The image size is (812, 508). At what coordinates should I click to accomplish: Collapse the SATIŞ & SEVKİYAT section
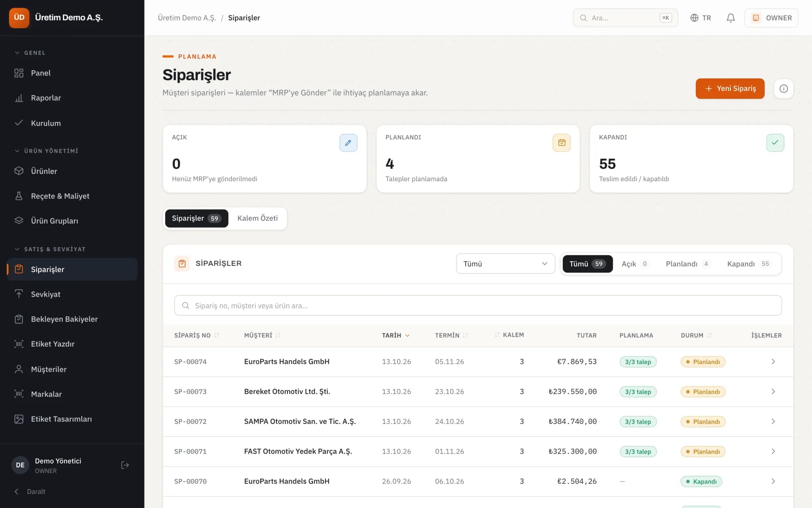[x=50, y=249]
